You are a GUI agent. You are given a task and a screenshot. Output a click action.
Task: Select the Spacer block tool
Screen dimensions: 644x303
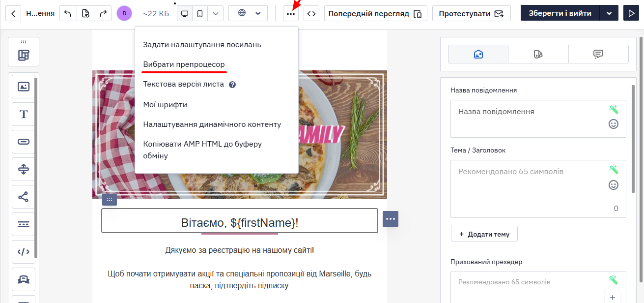tap(24, 169)
